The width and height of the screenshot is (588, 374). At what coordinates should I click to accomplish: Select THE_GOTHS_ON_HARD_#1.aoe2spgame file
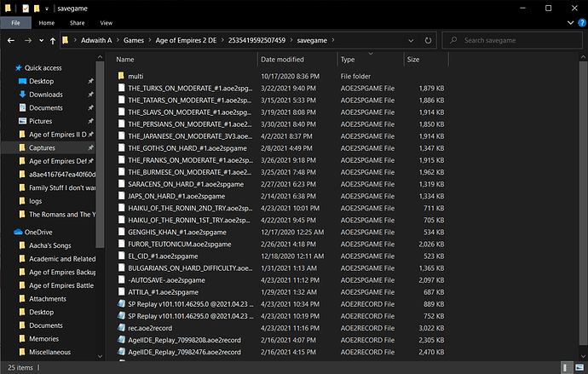[187, 148]
